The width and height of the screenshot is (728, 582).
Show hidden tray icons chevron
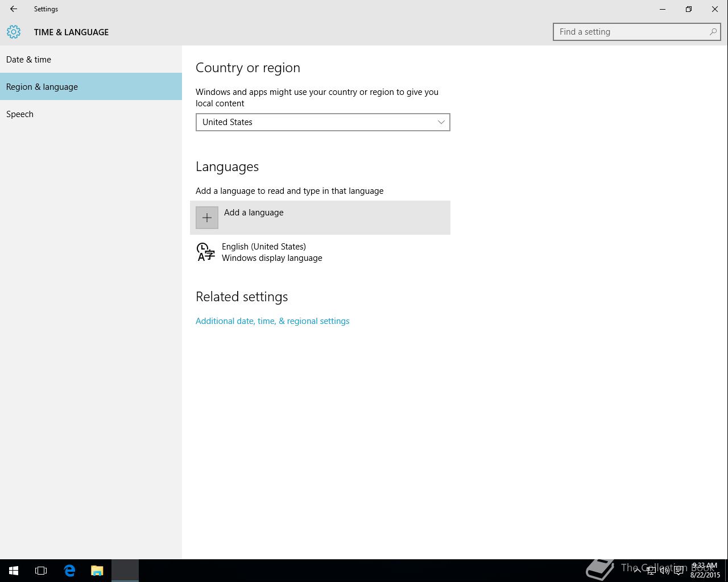tap(638, 570)
